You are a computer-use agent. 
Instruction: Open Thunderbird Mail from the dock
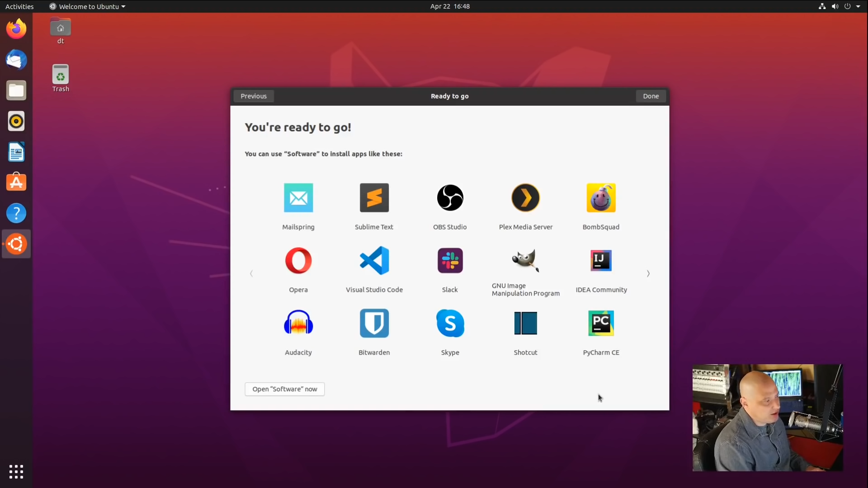[x=16, y=60]
